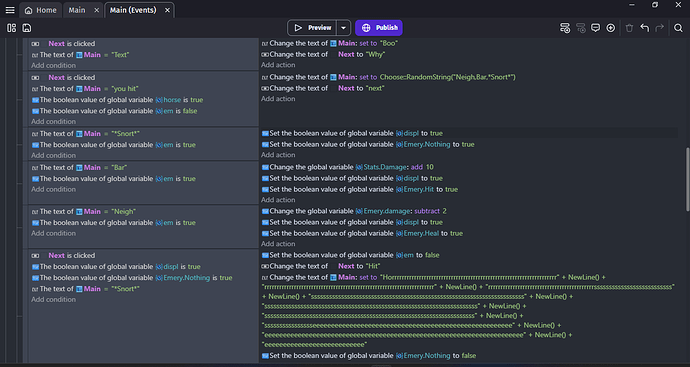The height and width of the screenshot is (367, 690).
Task: Open the hamburger main menu
Action: point(10,10)
